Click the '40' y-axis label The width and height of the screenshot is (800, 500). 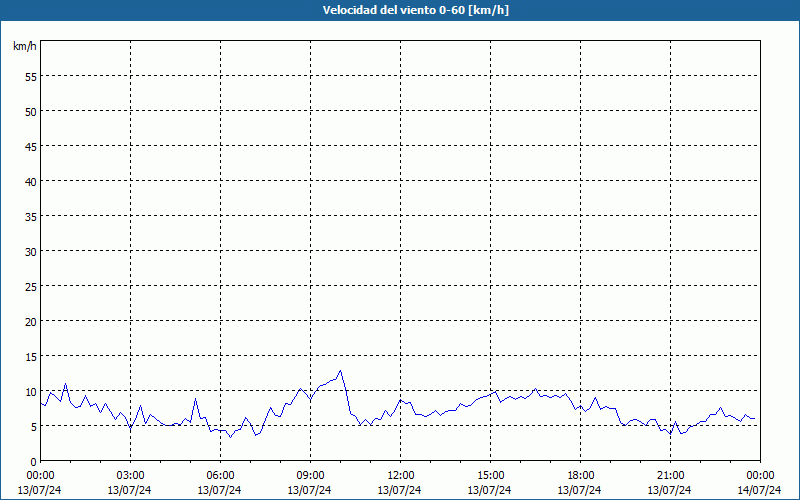pos(31,181)
